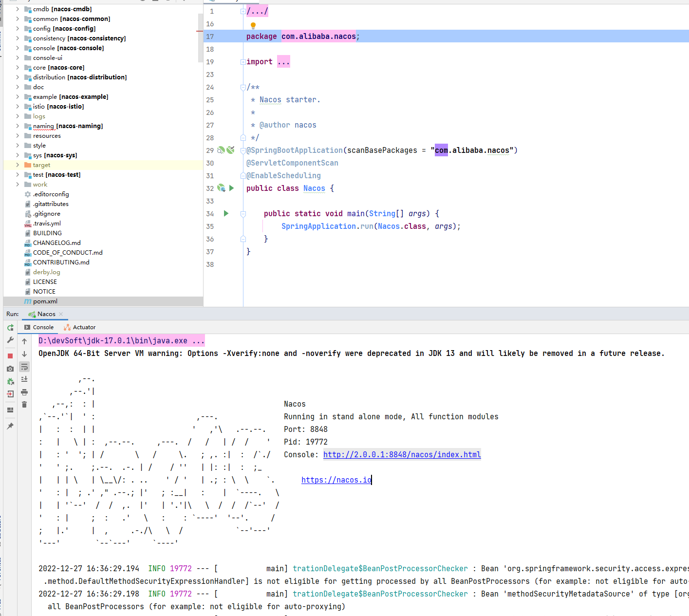Go up the stack trace with up arrow
The image size is (689, 616).
click(x=24, y=341)
